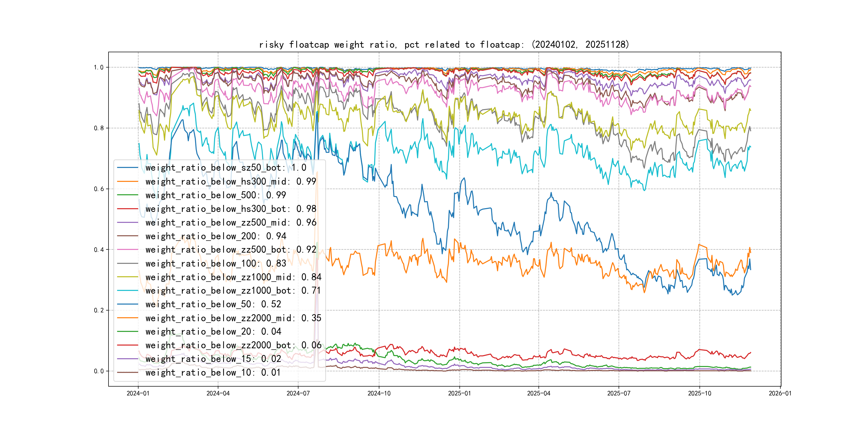Click legend entry weight_ratio_below_sz50_bot
Image resolution: width=868 pixels, height=434 pixels.
[x=226, y=168]
